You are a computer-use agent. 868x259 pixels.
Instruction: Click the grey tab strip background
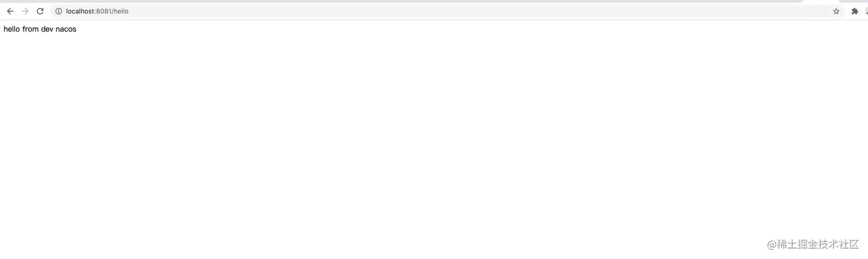pyautogui.click(x=402, y=1)
